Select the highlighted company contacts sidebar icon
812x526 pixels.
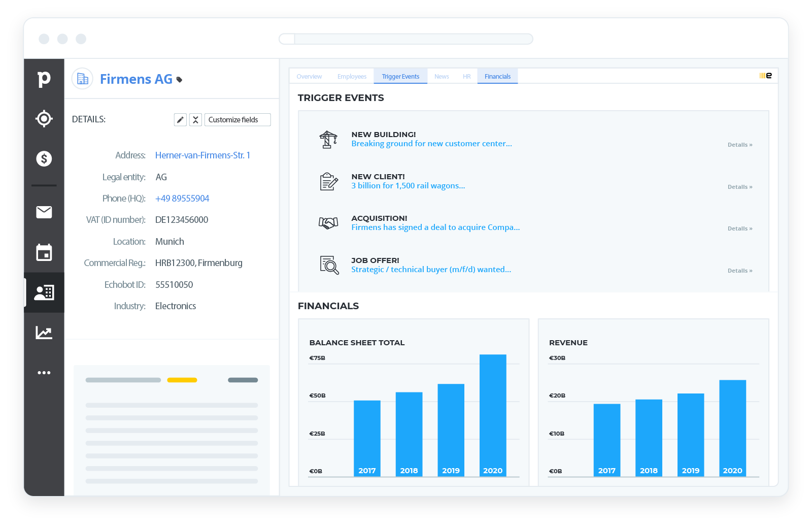(44, 292)
